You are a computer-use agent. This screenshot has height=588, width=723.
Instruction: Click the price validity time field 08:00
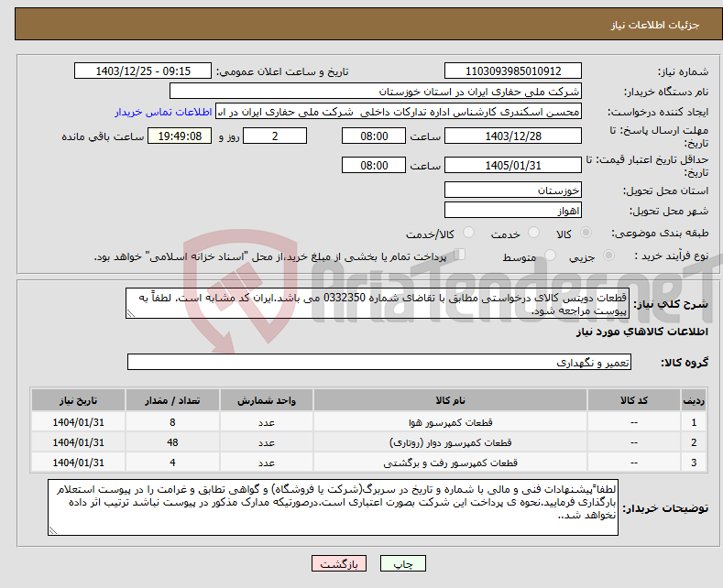374,165
